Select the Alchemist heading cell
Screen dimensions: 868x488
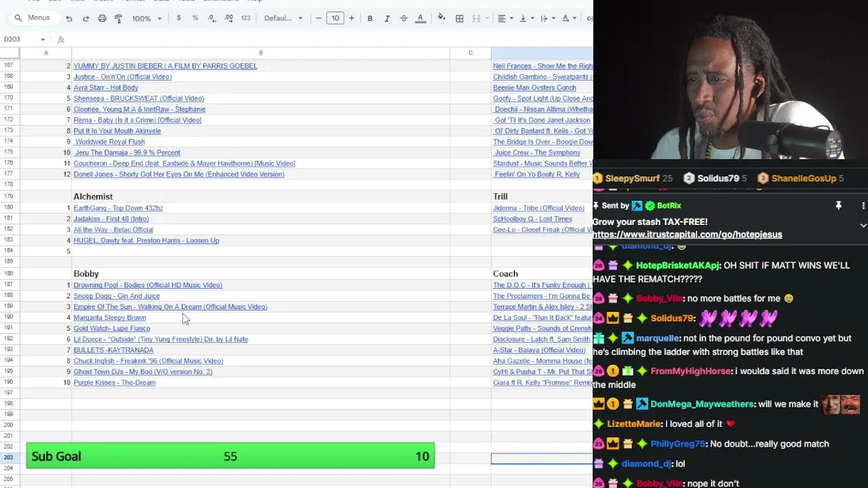coord(260,197)
